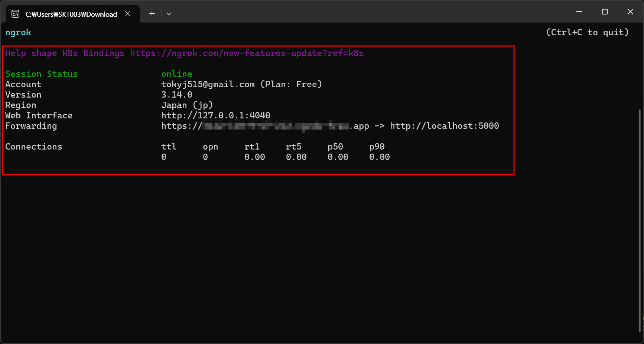
Task: Click the 'p50' column header
Action: coord(335,147)
